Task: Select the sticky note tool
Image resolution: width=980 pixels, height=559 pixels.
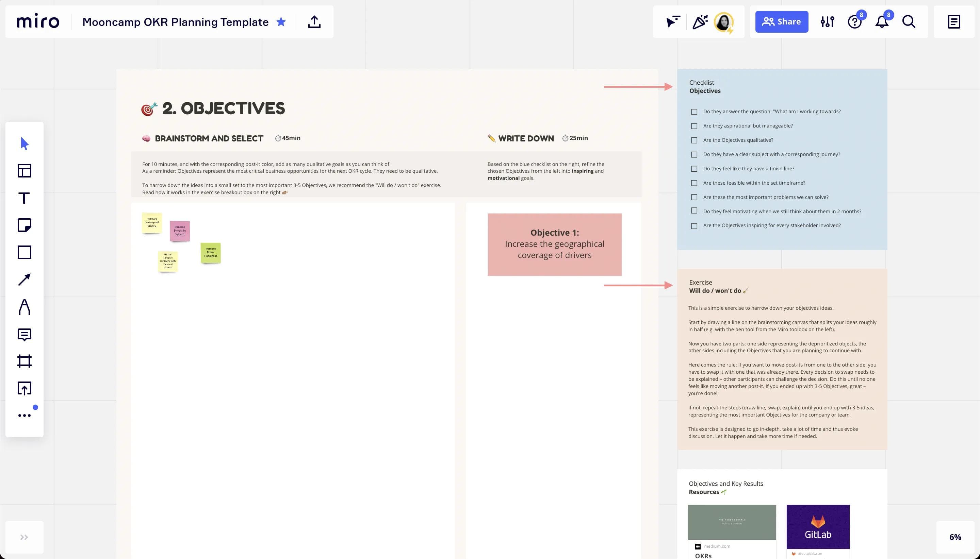Action: coord(24,225)
